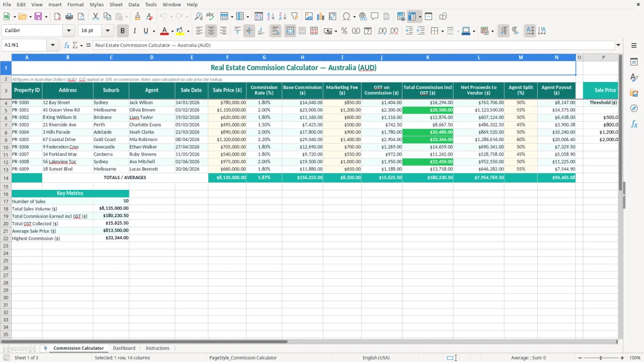Open the Special Character dropdown arrow
644x362 pixels.
[354, 17]
